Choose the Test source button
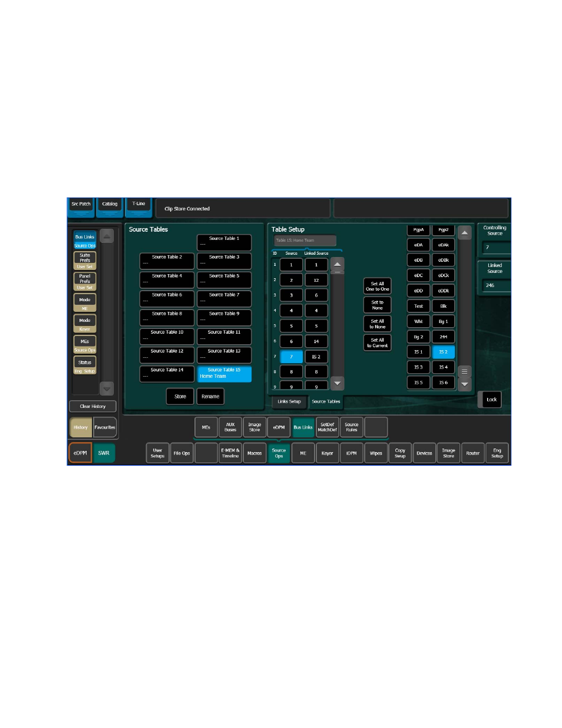562x728 pixels. click(418, 306)
